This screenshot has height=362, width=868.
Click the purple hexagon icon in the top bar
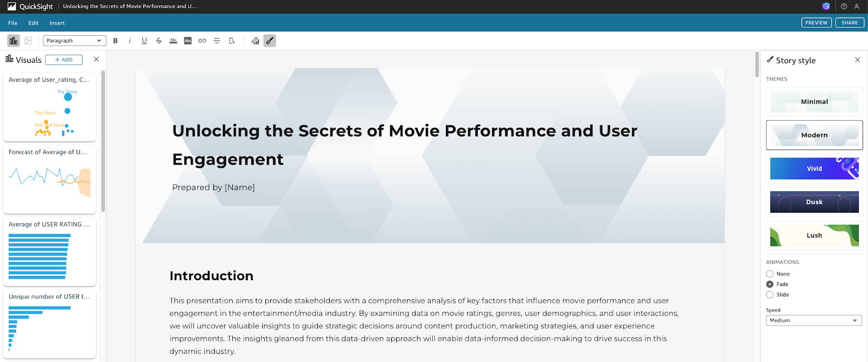(x=826, y=7)
